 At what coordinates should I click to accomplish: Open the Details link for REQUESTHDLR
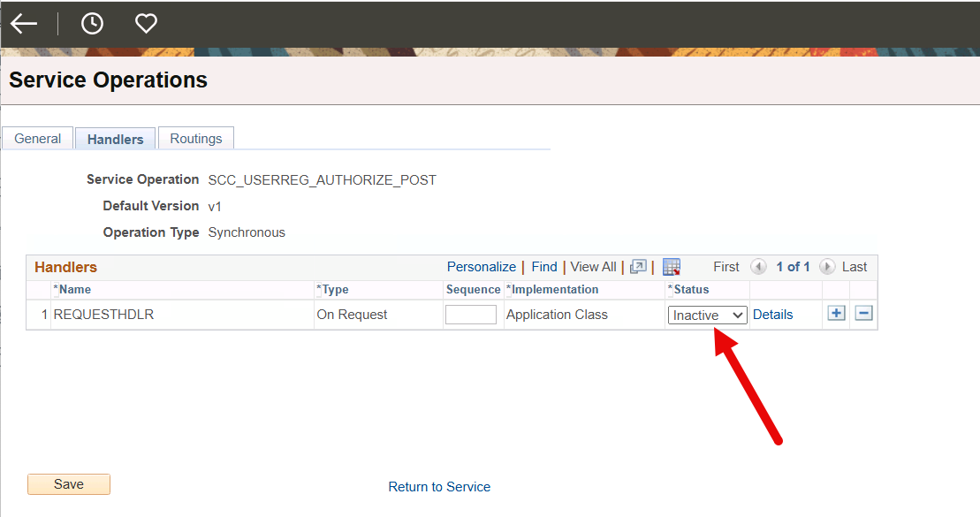pos(772,315)
